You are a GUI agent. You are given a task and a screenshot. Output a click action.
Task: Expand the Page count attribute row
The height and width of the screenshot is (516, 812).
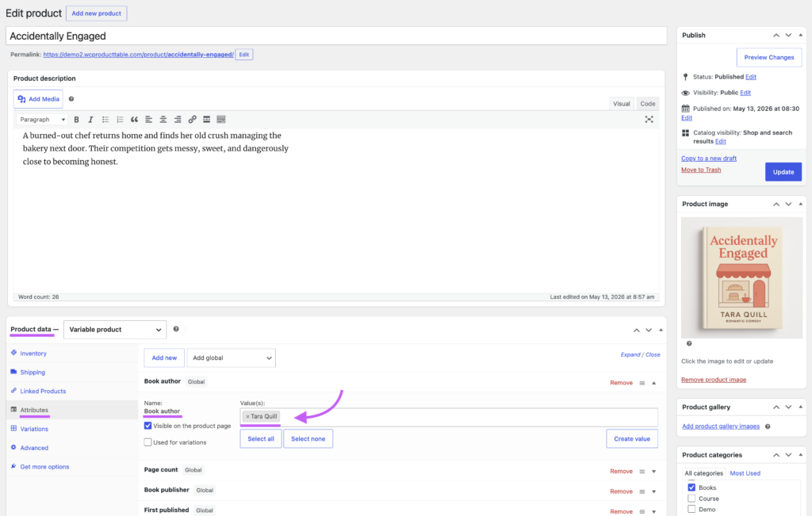point(654,472)
